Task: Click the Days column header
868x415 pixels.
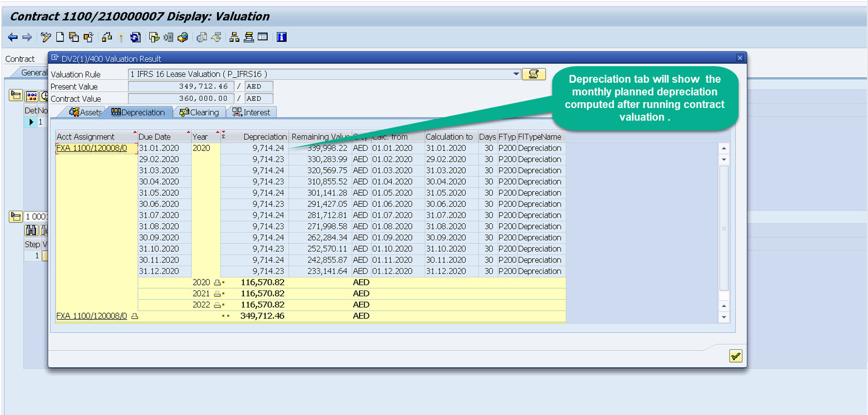Action: click(487, 137)
